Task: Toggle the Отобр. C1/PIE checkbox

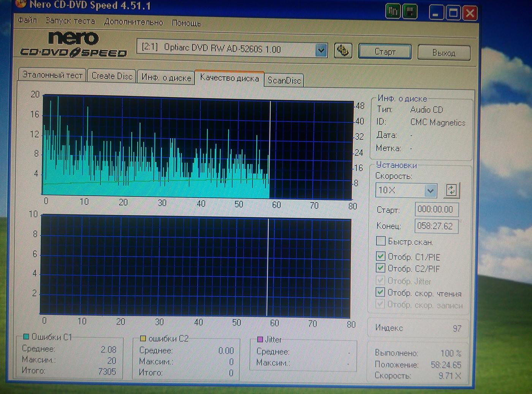Action: pyautogui.click(x=380, y=257)
